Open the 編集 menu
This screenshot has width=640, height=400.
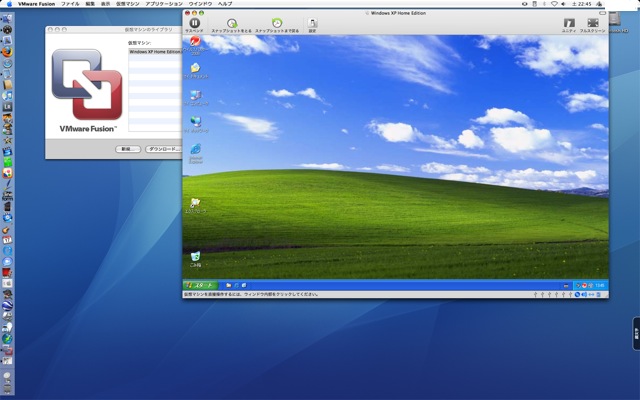[90, 4]
